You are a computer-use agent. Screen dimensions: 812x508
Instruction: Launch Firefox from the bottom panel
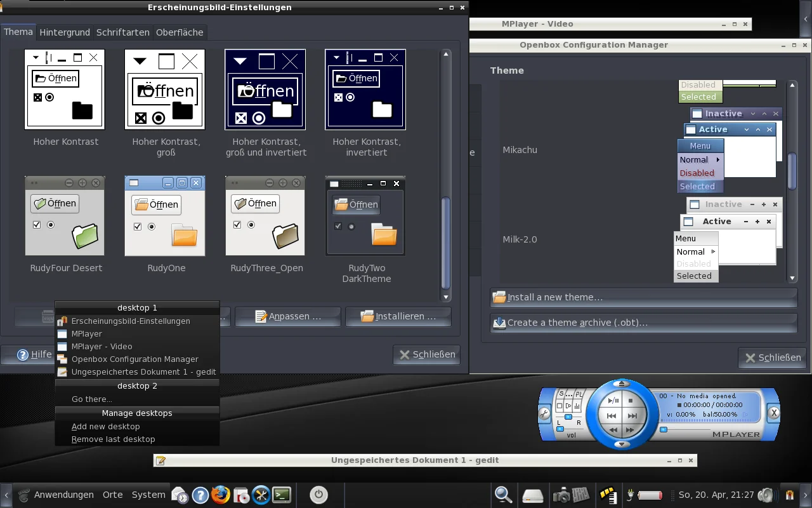[x=221, y=495]
